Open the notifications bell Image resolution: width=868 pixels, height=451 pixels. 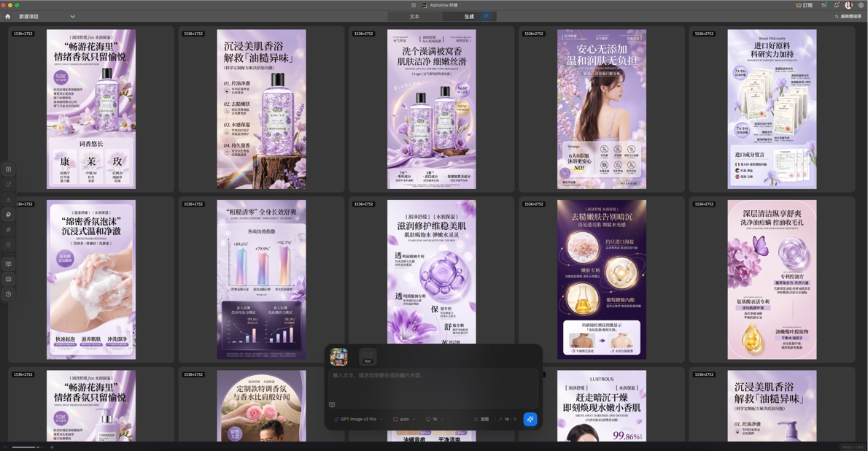(x=837, y=5)
